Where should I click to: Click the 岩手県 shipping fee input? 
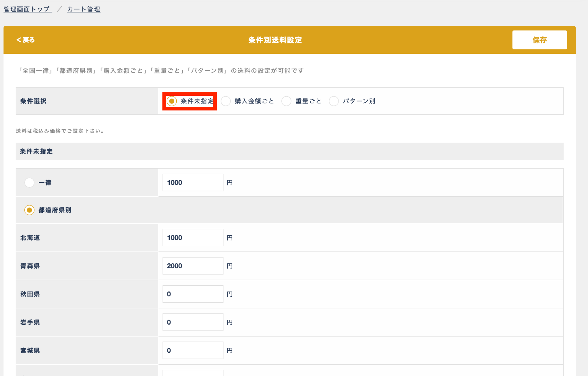(193, 322)
